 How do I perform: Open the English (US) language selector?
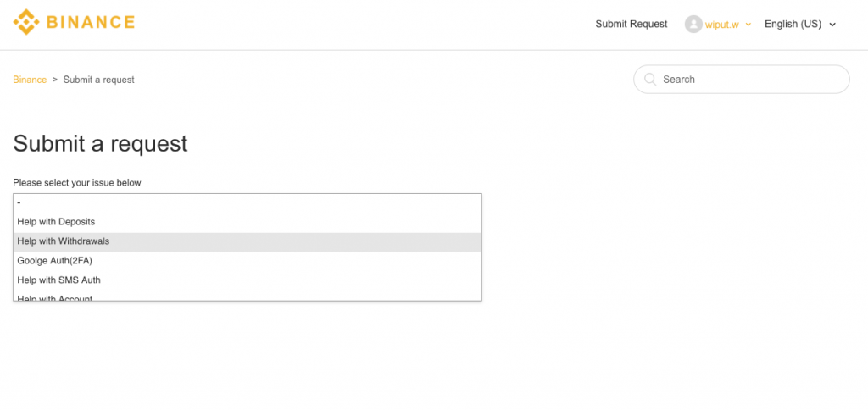[793, 24]
